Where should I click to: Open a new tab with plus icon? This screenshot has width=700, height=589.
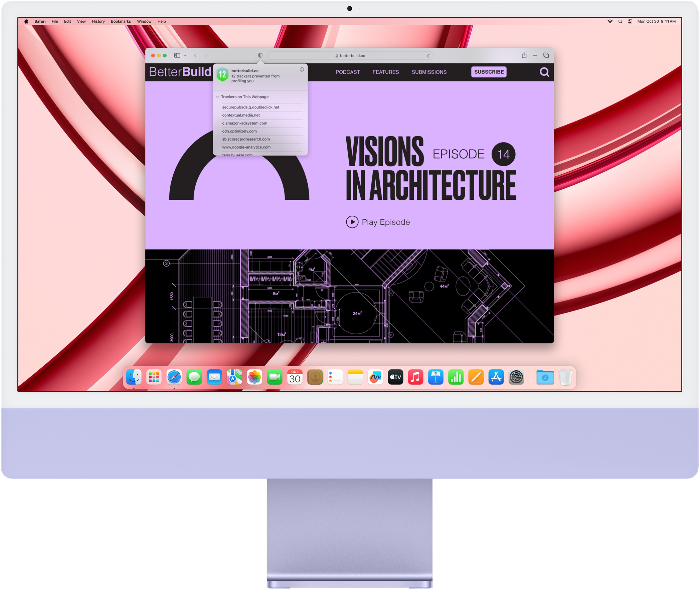pos(535,55)
